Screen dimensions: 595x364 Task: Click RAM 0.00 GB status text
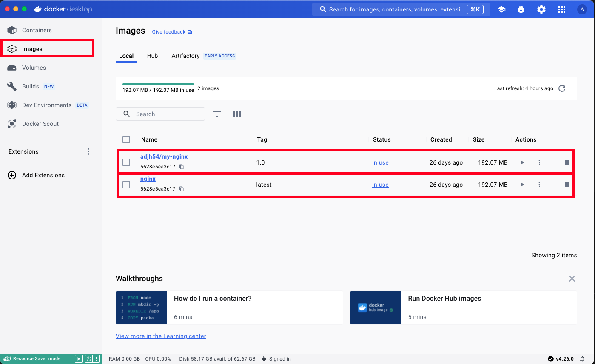124,359
